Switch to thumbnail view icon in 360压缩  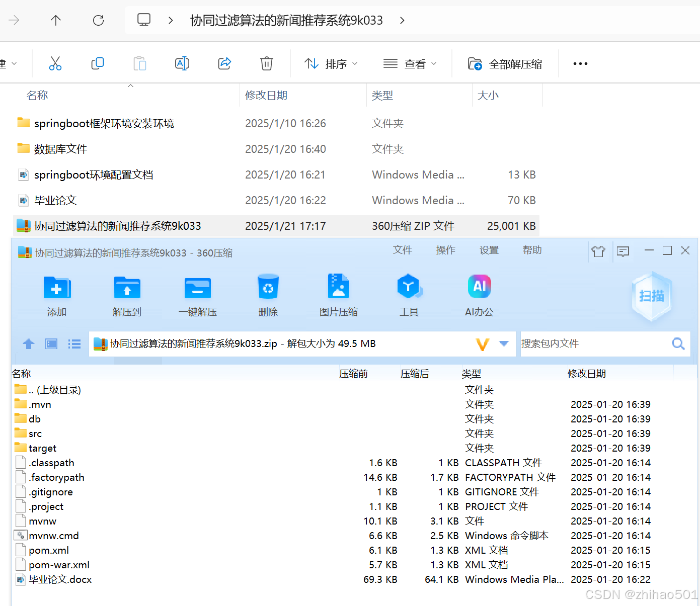click(51, 344)
